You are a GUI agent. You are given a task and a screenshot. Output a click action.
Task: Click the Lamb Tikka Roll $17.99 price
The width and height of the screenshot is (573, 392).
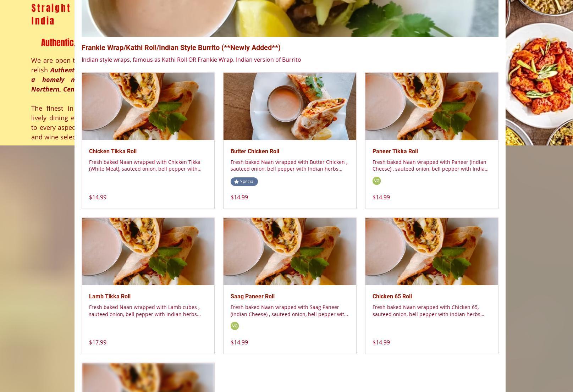98,342
